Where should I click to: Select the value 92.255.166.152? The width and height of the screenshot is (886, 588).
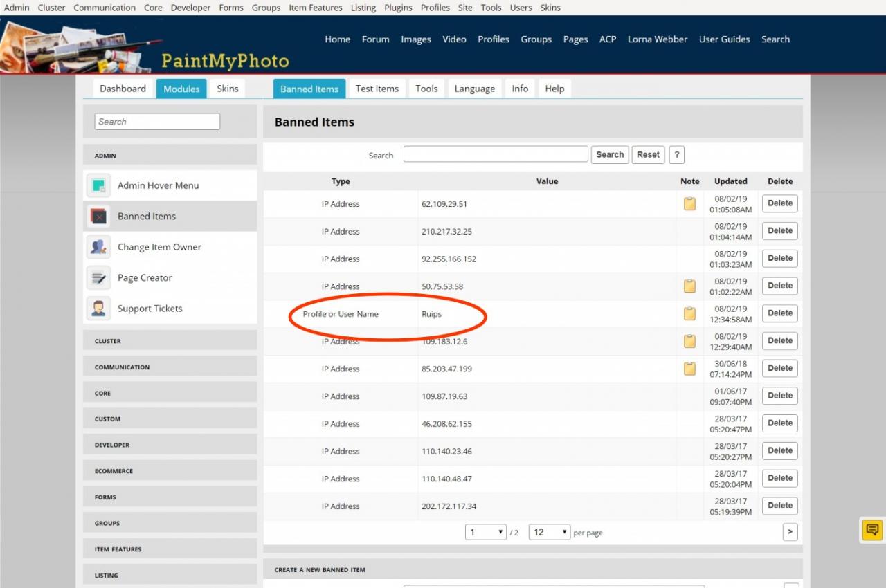pyautogui.click(x=449, y=259)
